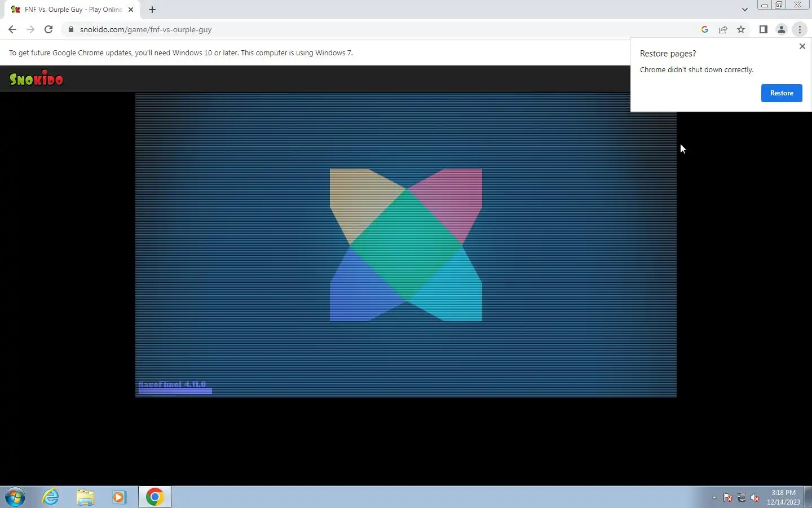
Task: Click the Snokido logo
Action: click(x=37, y=79)
